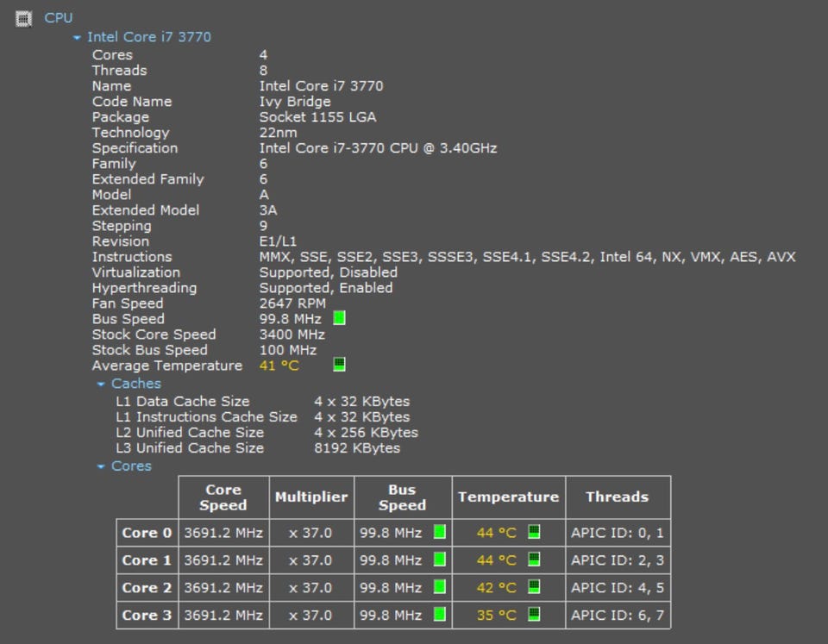The width and height of the screenshot is (828, 644).
Task: Click the Average Temperature graph icon
Action: click(x=340, y=364)
